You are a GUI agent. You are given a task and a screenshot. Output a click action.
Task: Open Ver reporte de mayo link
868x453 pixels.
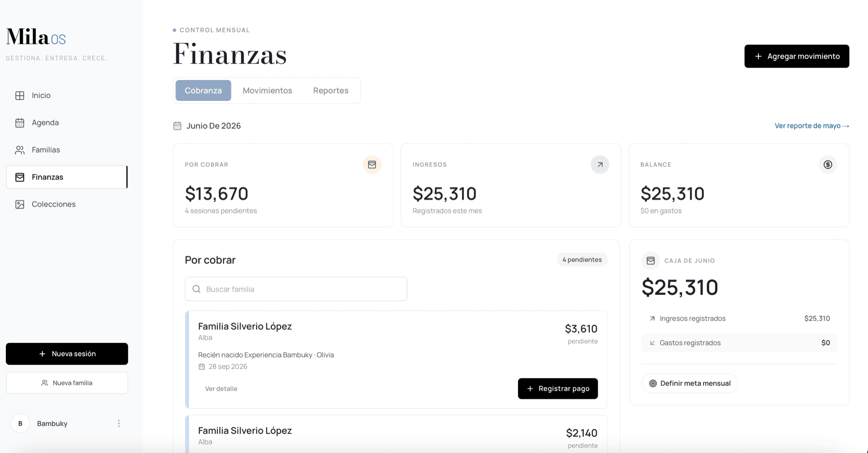pyautogui.click(x=811, y=126)
